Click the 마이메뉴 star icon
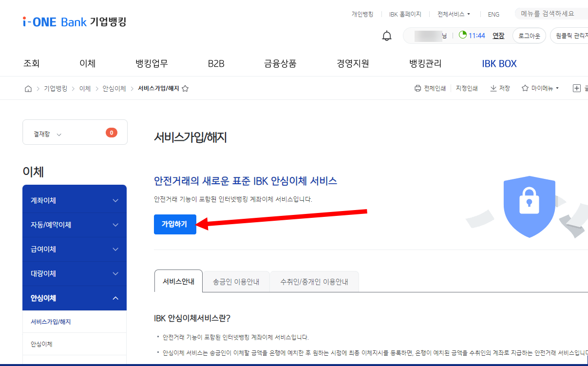This screenshot has width=588, height=366. pos(525,88)
